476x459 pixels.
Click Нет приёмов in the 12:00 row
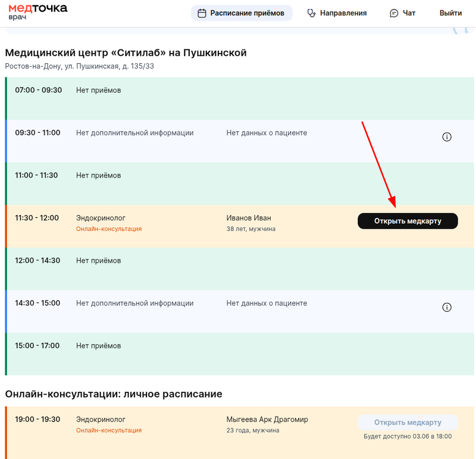(98, 260)
